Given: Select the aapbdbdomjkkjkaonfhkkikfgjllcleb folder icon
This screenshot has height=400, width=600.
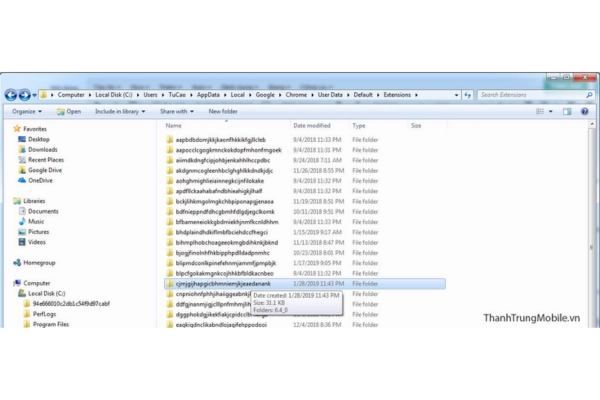Looking at the screenshot, I should [x=170, y=140].
